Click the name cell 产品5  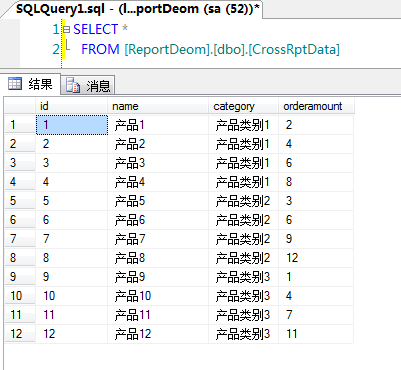(158, 201)
